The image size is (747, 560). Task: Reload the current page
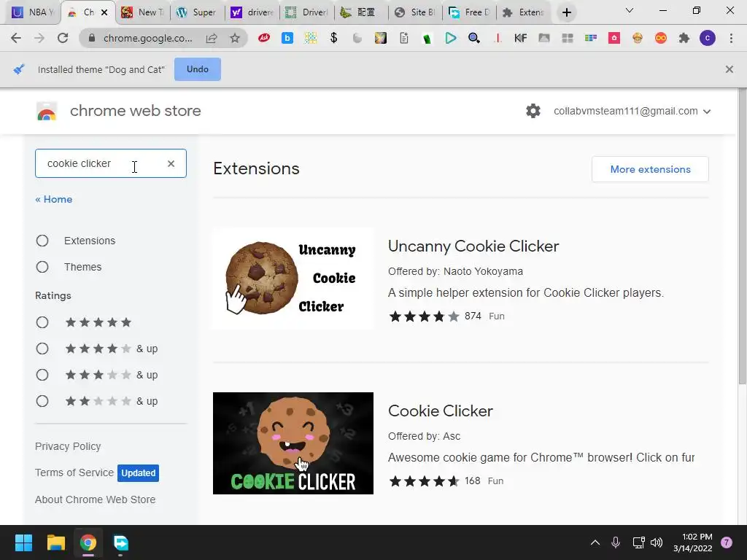(x=63, y=38)
